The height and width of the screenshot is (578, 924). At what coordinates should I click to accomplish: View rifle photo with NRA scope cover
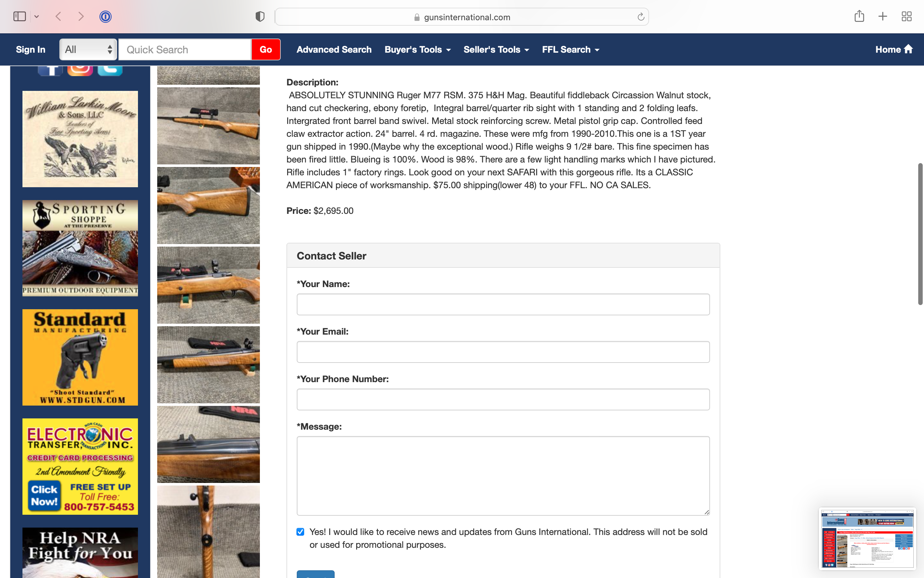(x=209, y=126)
